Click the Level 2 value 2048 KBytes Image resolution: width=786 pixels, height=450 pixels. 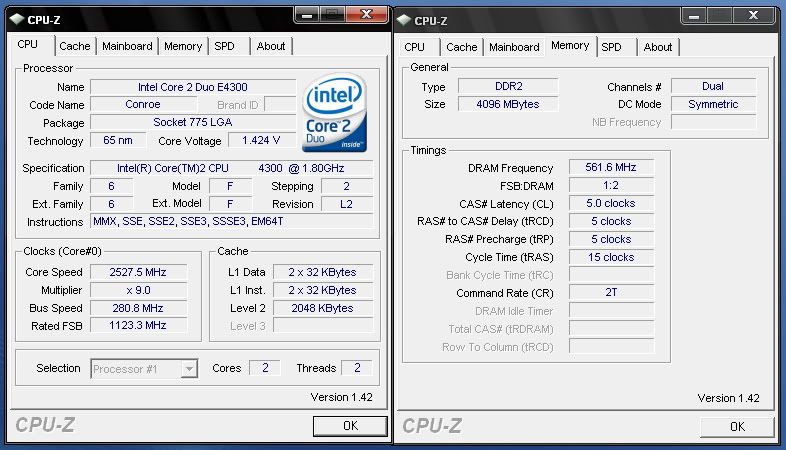[323, 308]
